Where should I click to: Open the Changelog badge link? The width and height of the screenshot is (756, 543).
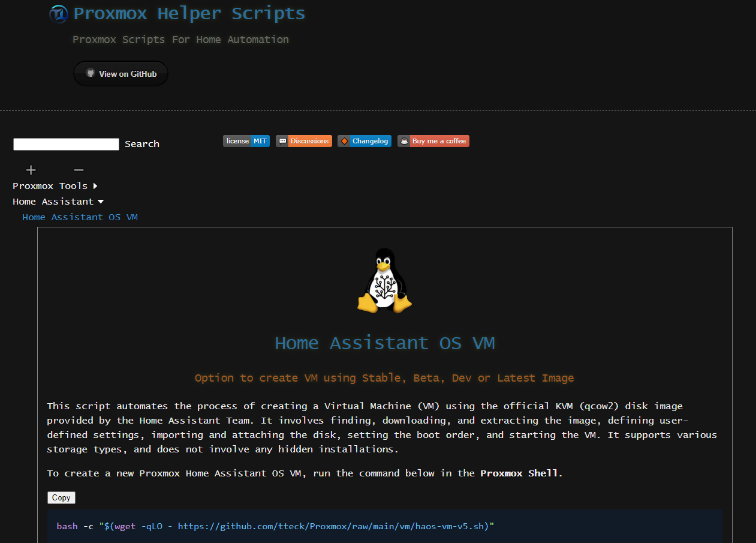(x=365, y=141)
